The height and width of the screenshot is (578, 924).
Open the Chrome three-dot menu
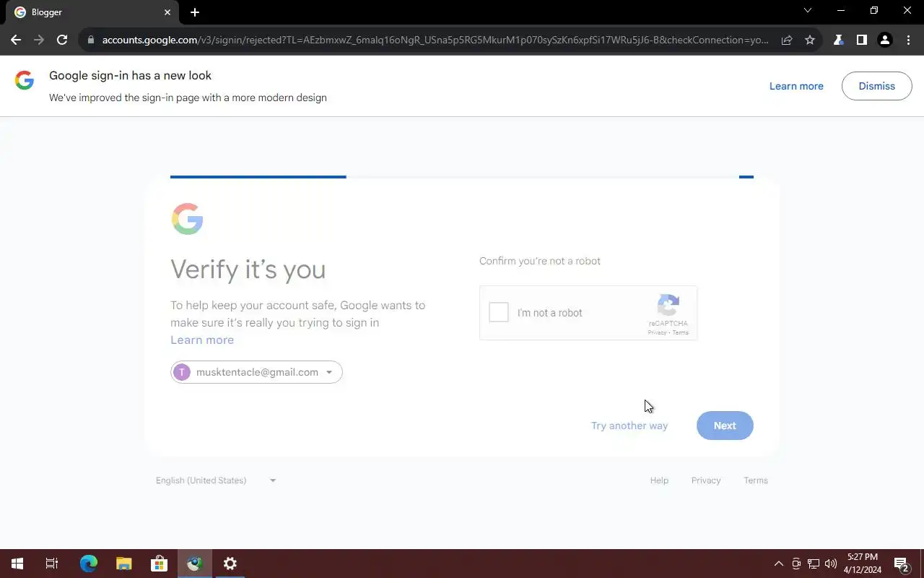pos(908,40)
